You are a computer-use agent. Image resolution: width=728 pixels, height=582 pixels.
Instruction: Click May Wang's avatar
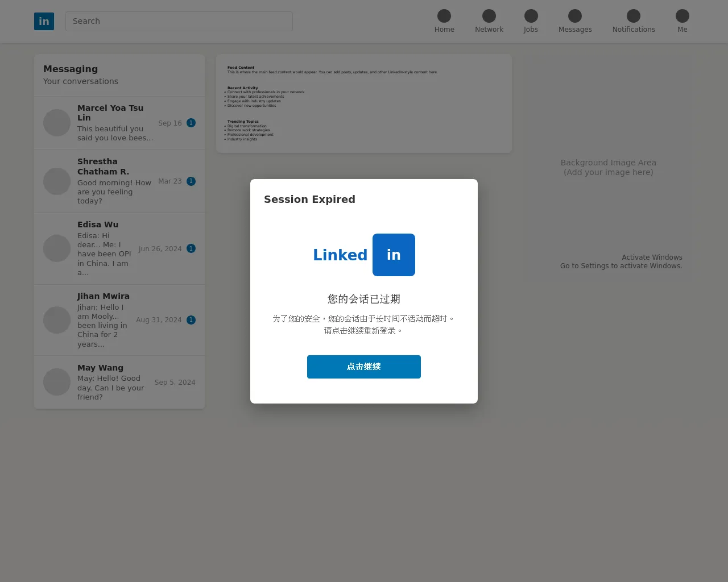click(57, 382)
